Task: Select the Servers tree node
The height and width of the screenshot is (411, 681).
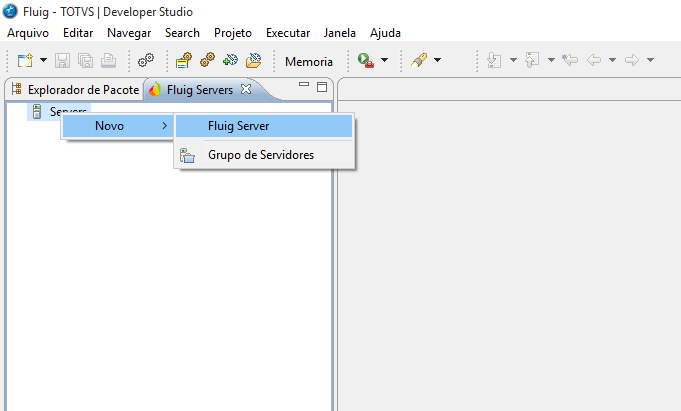Action: point(60,112)
